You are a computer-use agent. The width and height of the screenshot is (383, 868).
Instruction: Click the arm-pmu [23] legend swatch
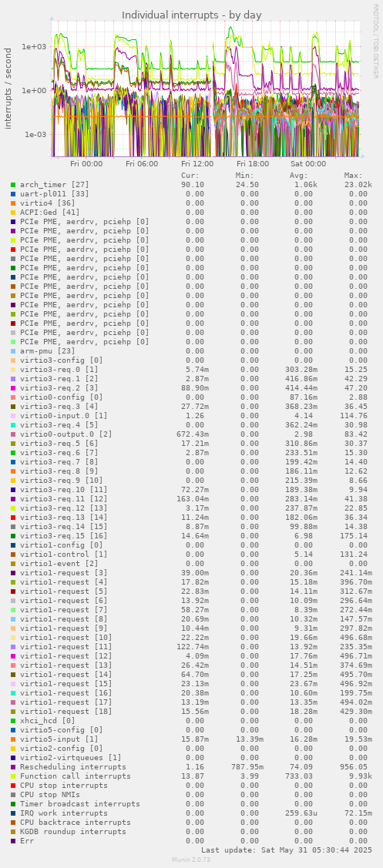pos(13,351)
